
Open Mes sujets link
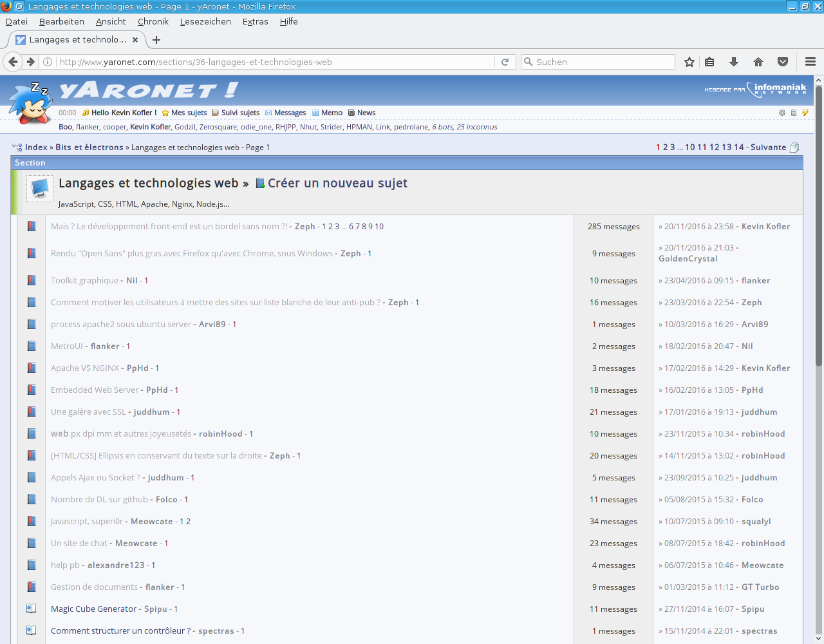189,113
